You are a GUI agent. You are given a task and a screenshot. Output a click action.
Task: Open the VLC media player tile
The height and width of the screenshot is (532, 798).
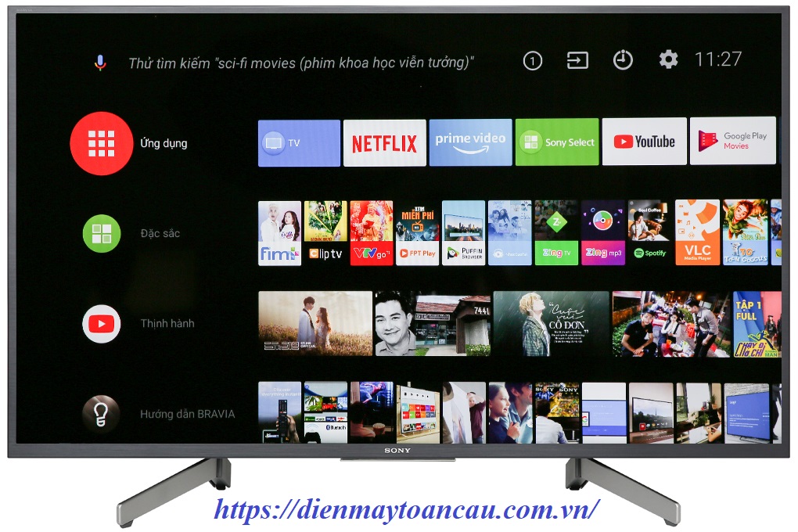(x=697, y=232)
